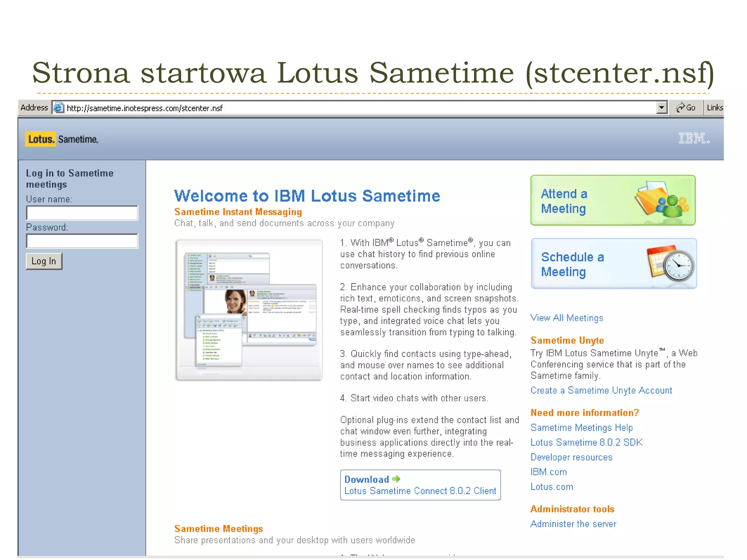Click the Welcome to IBM Lotus Sametime heading
Screen dimensions: 747x560
pyautogui.click(x=307, y=196)
